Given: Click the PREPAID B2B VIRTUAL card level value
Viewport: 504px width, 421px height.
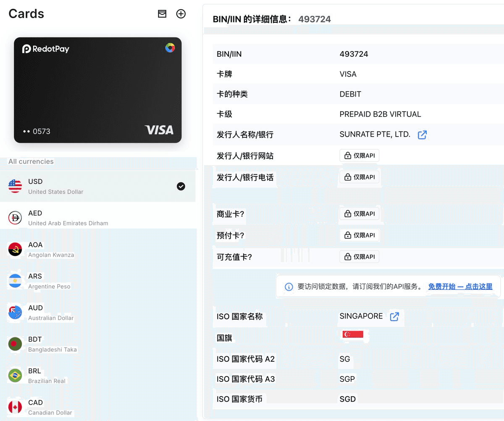Looking at the screenshot, I should click(x=380, y=114).
